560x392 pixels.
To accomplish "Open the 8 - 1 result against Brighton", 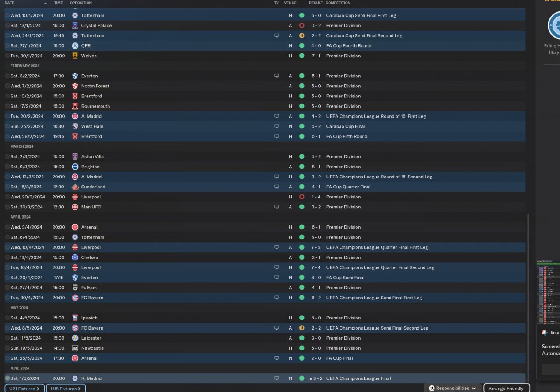I will (316, 167).
